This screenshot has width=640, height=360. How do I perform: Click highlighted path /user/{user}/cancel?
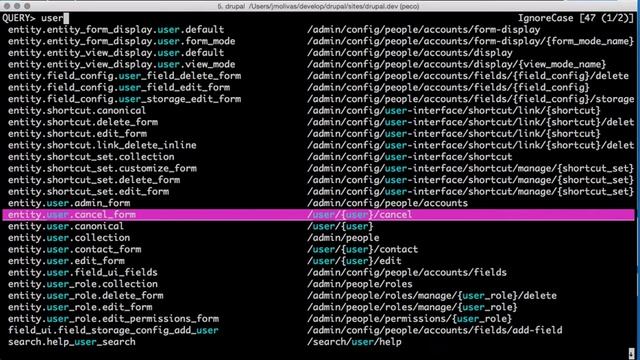pos(360,215)
